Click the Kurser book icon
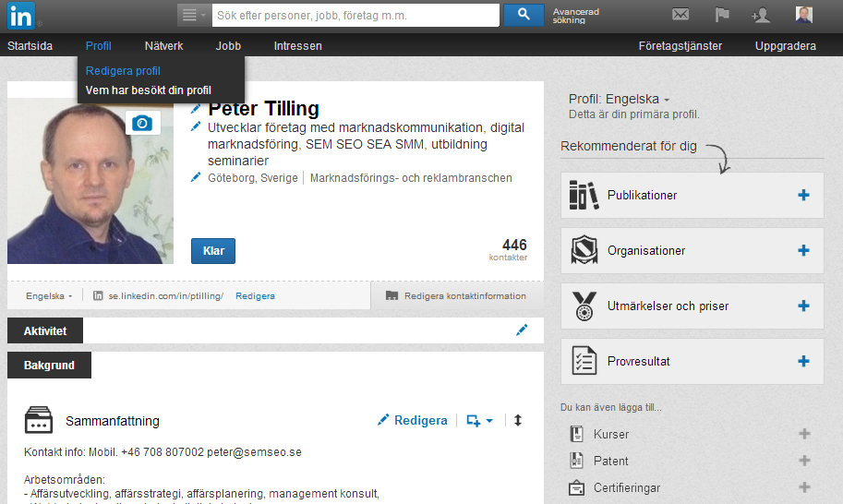Image resolution: width=843 pixels, height=504 pixels. pos(576,434)
